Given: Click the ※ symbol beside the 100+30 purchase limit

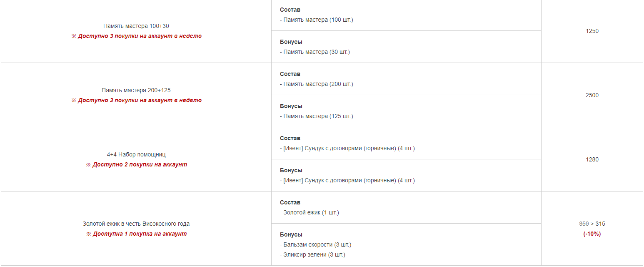Looking at the screenshot, I should pos(74,36).
